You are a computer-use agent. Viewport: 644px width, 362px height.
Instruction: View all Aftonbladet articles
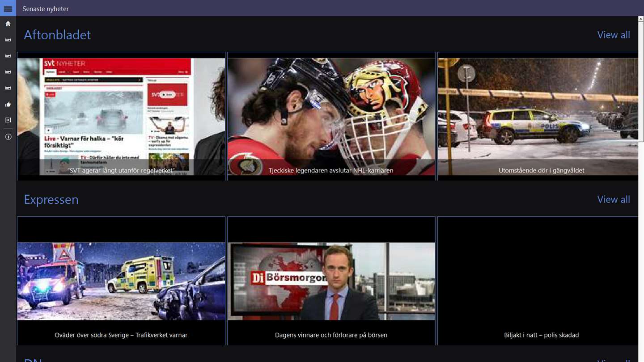pyautogui.click(x=614, y=35)
